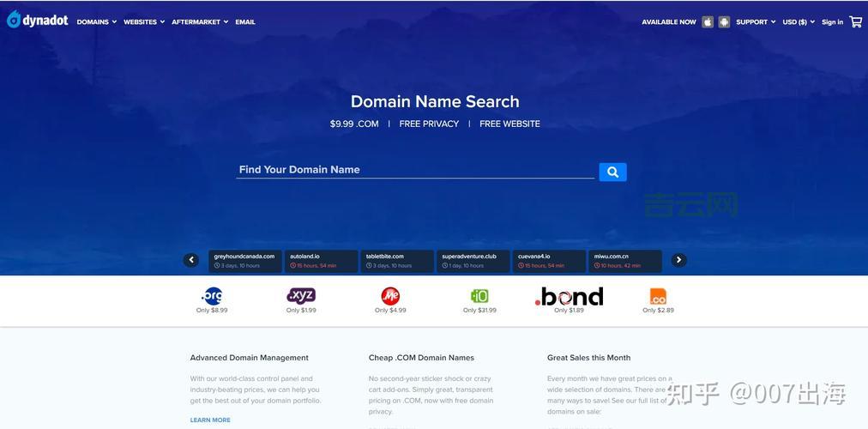The image size is (868, 429).
Task: Expand the Domains dropdown menu
Action: click(96, 22)
